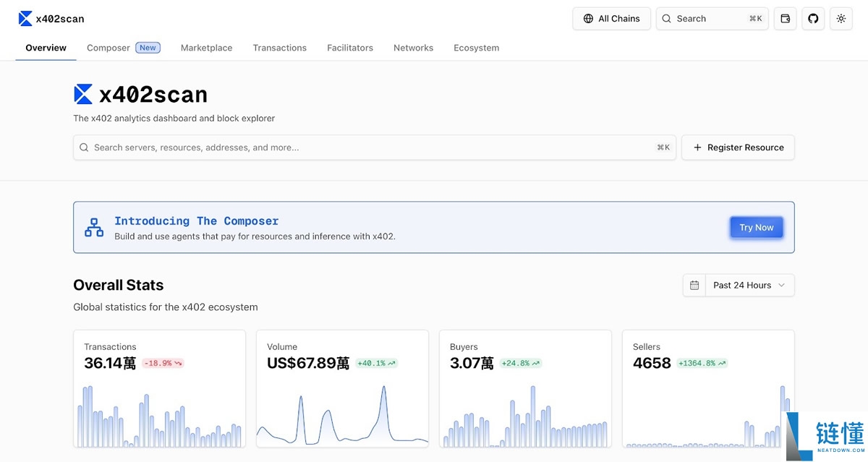Click the plus icon in Register Resource
The image size is (868, 462).
coord(697,147)
